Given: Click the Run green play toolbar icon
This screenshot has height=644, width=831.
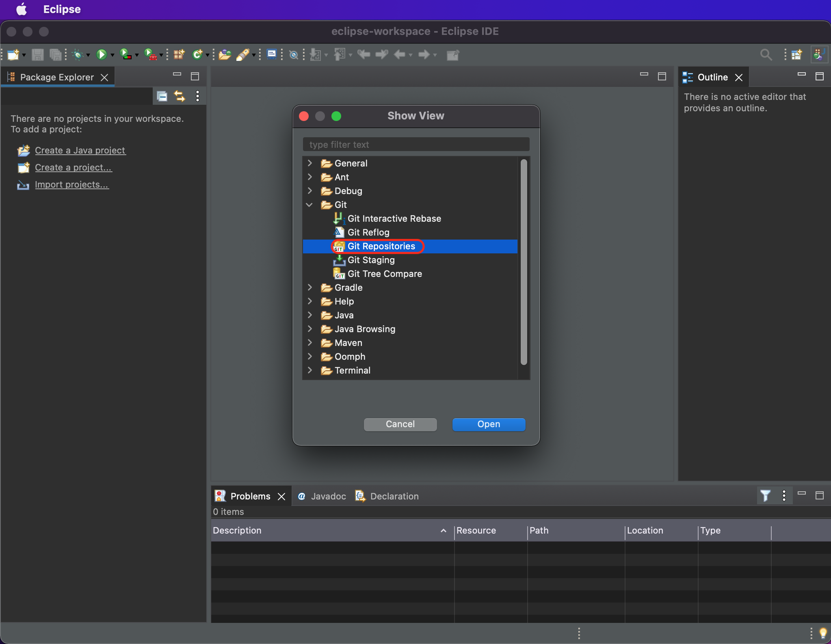Looking at the screenshot, I should pyautogui.click(x=102, y=54).
